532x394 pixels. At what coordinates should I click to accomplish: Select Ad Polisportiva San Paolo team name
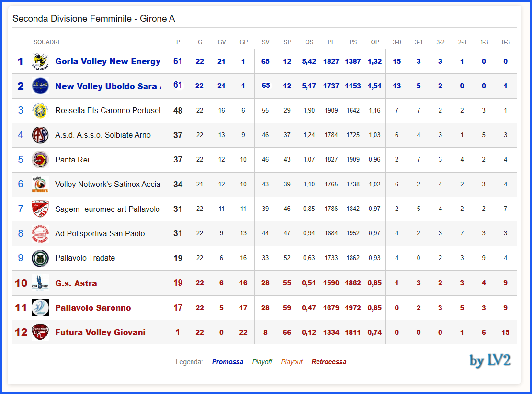[x=100, y=233]
